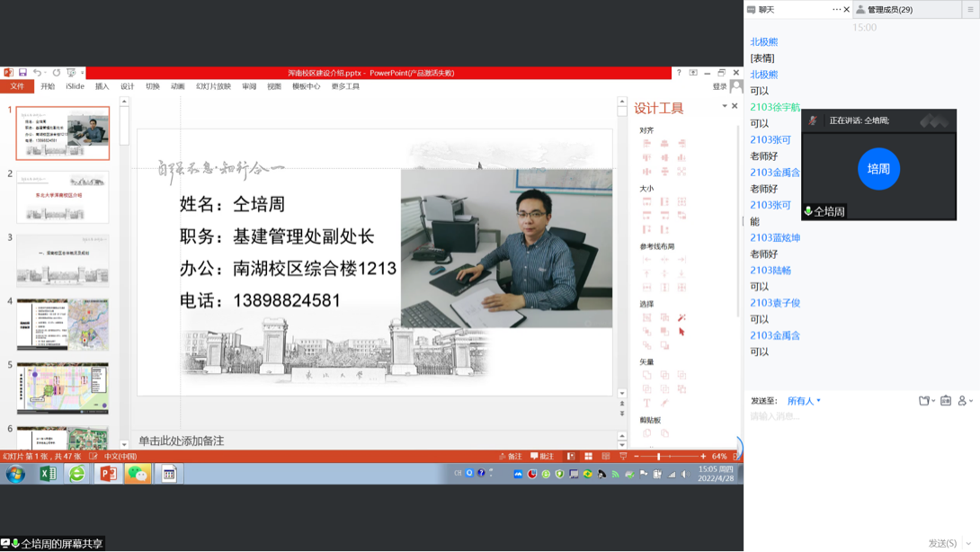Click the 发送(S) button
The width and height of the screenshot is (980, 552).
pyautogui.click(x=942, y=543)
